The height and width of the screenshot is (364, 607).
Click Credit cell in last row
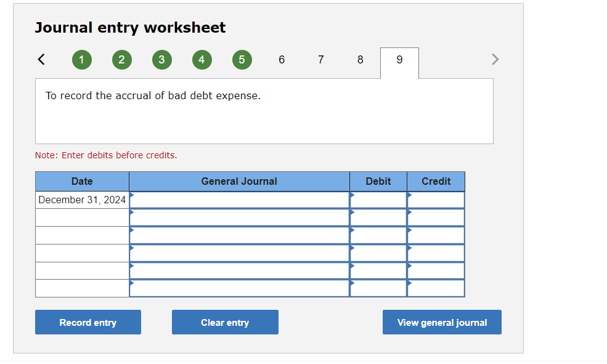[x=436, y=288]
